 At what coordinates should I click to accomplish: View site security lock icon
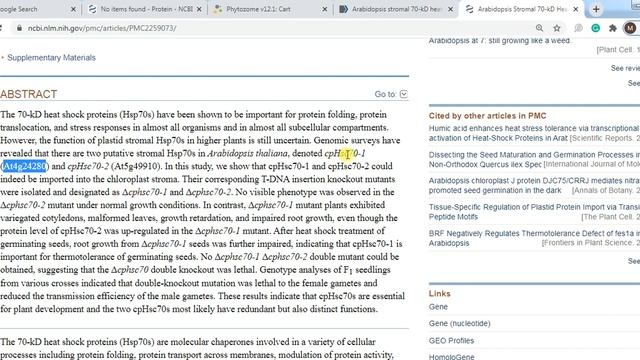click(19, 28)
